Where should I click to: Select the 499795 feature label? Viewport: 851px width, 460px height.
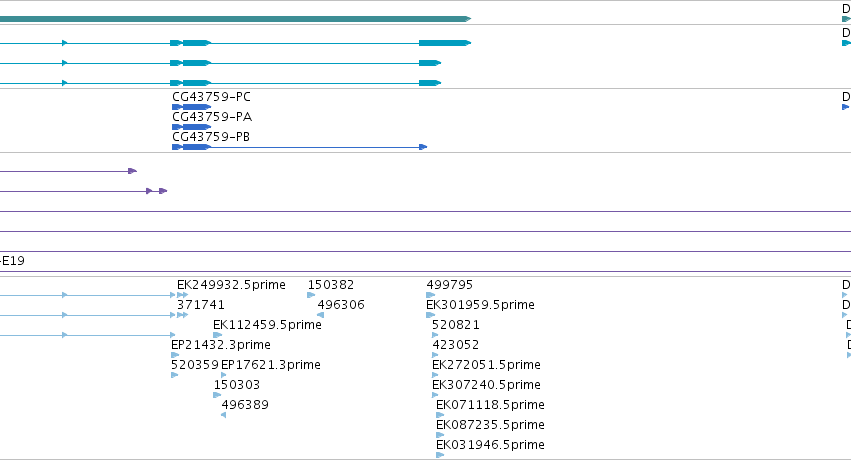[x=449, y=285]
